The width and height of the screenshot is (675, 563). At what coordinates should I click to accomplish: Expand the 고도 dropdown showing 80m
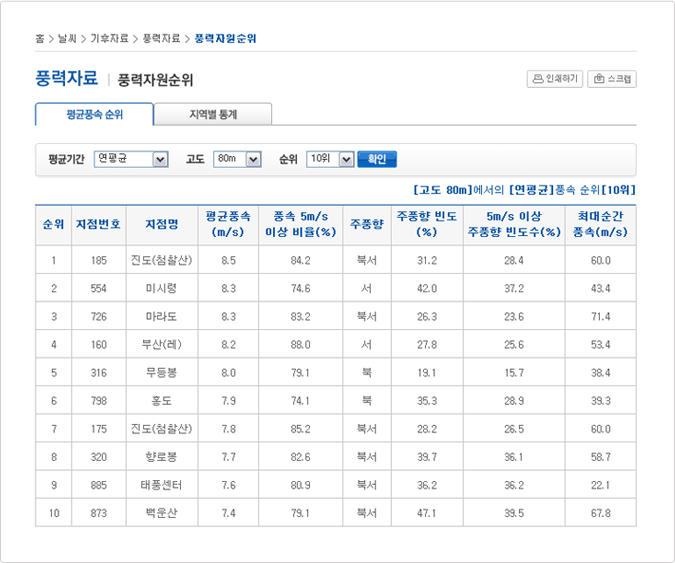click(x=237, y=159)
